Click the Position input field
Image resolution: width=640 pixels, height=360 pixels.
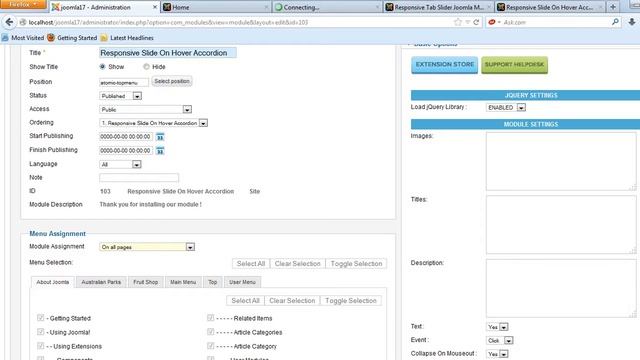point(124,82)
